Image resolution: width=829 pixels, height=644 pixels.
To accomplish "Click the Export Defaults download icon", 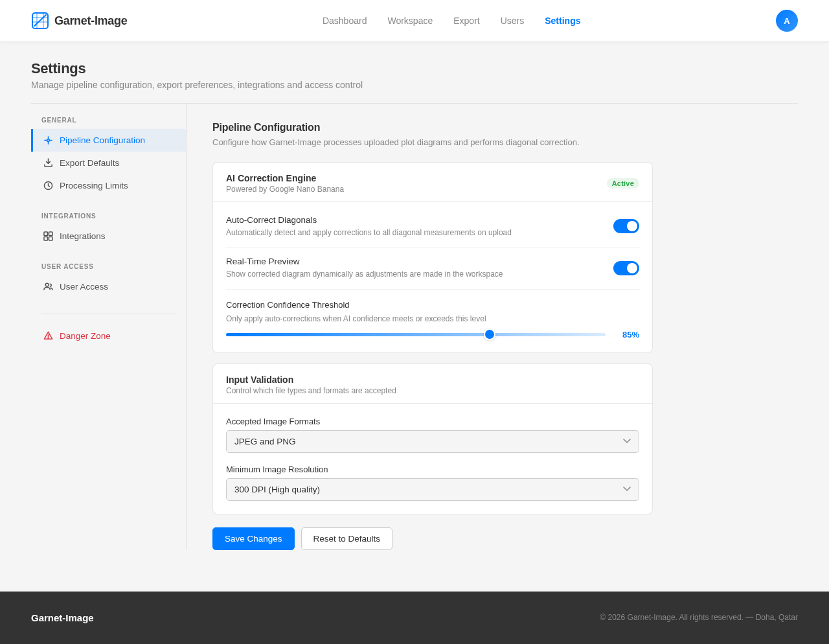I will click(47, 163).
